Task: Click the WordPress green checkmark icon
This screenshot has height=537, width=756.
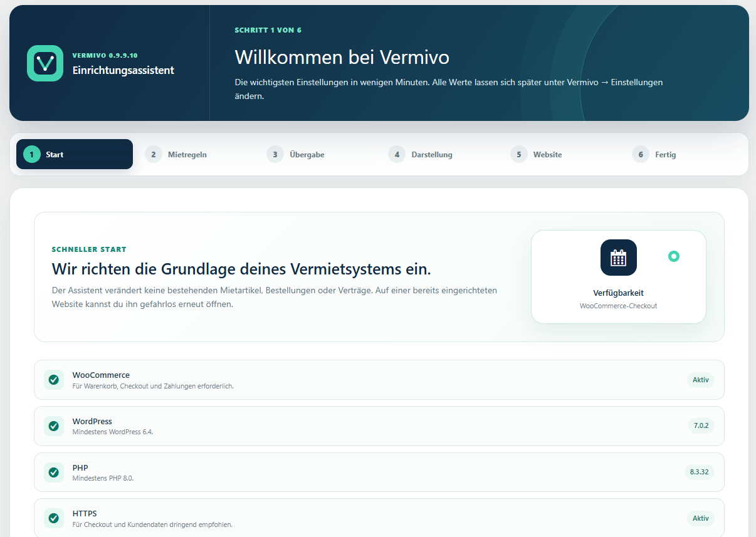Action: (x=54, y=426)
